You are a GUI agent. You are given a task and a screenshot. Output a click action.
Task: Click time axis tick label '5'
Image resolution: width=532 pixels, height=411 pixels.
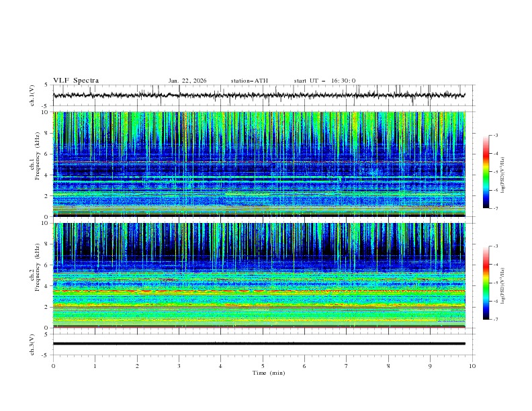click(263, 366)
